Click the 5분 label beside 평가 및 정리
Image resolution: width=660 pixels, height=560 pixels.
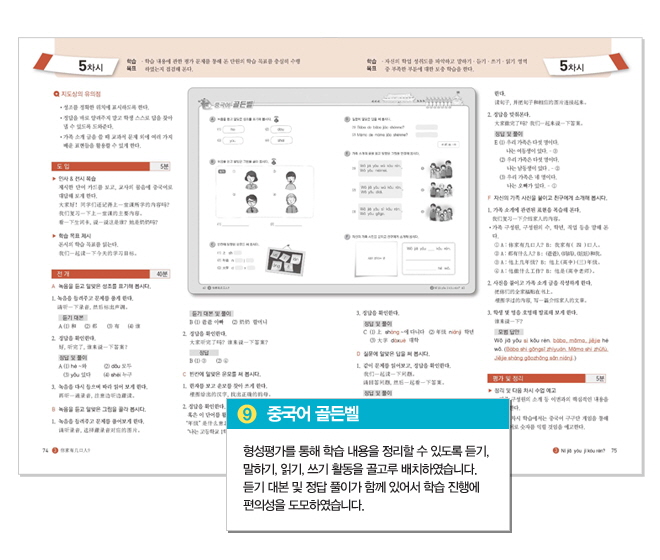(600, 379)
